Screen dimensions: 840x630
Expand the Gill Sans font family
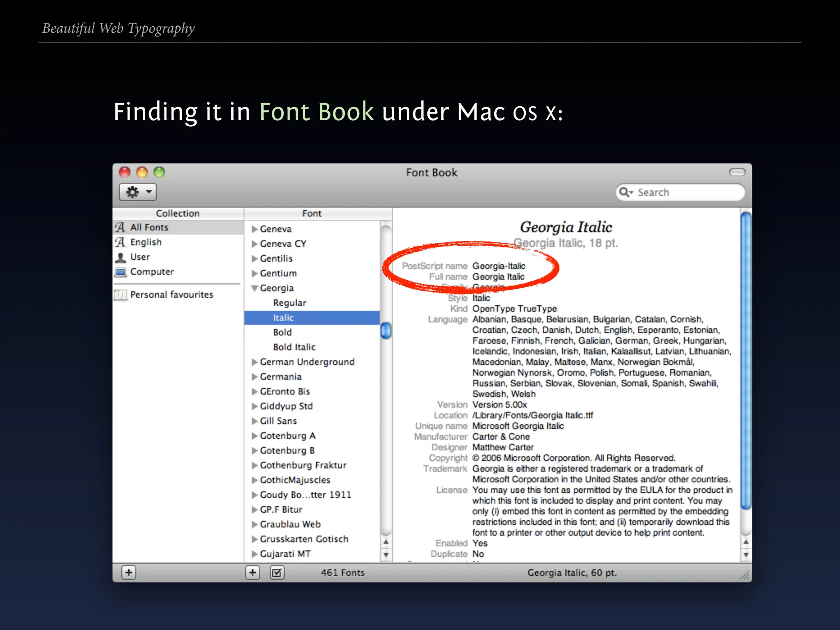[x=255, y=421]
